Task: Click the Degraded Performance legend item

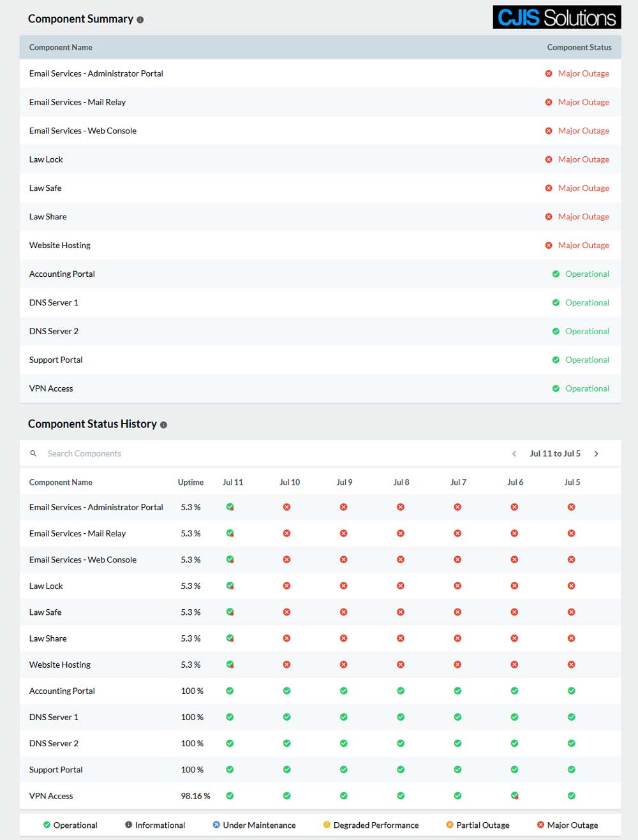Action: click(x=371, y=825)
